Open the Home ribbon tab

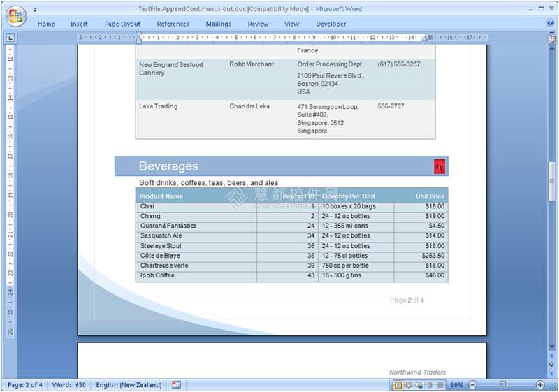(x=46, y=24)
